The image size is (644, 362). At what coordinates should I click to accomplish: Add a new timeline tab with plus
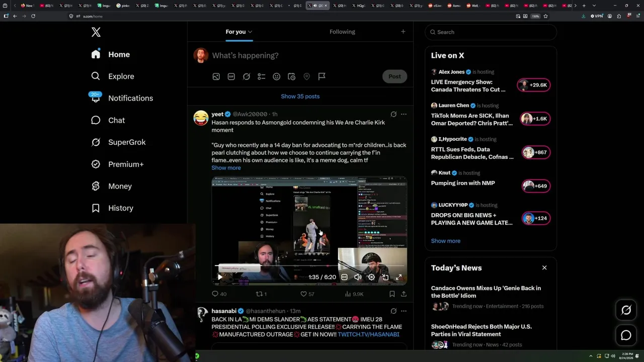403,32
